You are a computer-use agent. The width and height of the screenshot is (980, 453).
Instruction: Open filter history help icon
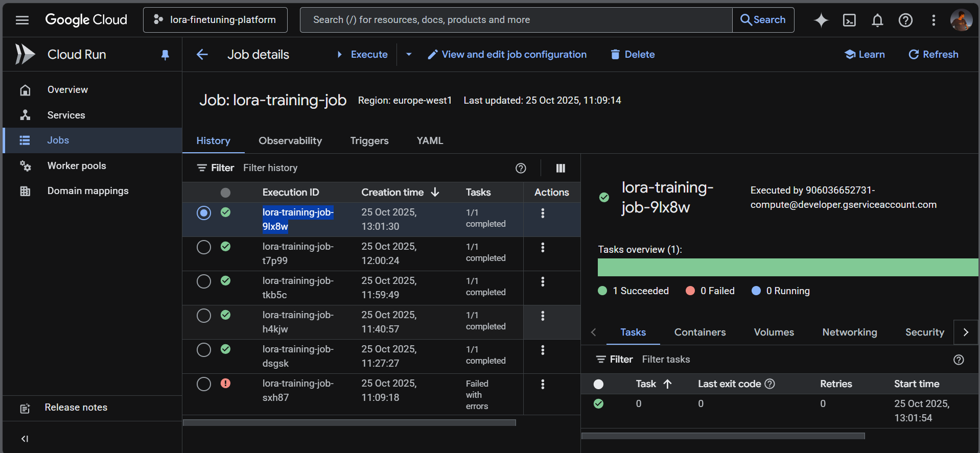pos(521,168)
